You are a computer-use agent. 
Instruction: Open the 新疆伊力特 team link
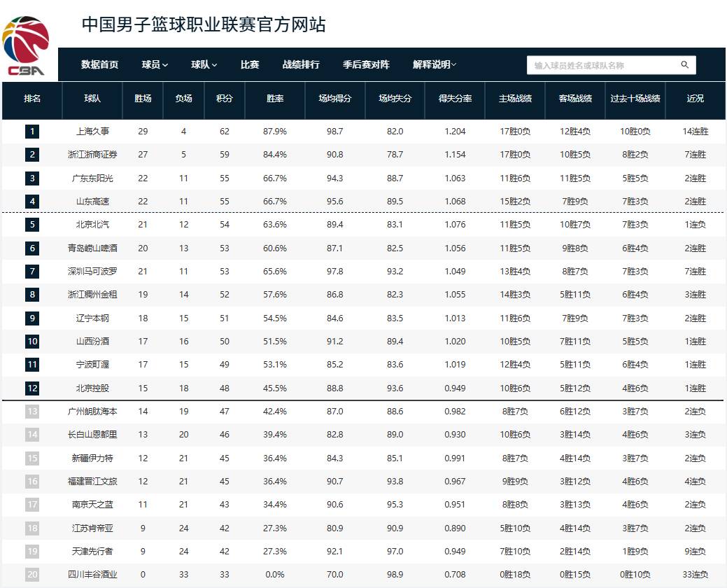click(x=92, y=458)
